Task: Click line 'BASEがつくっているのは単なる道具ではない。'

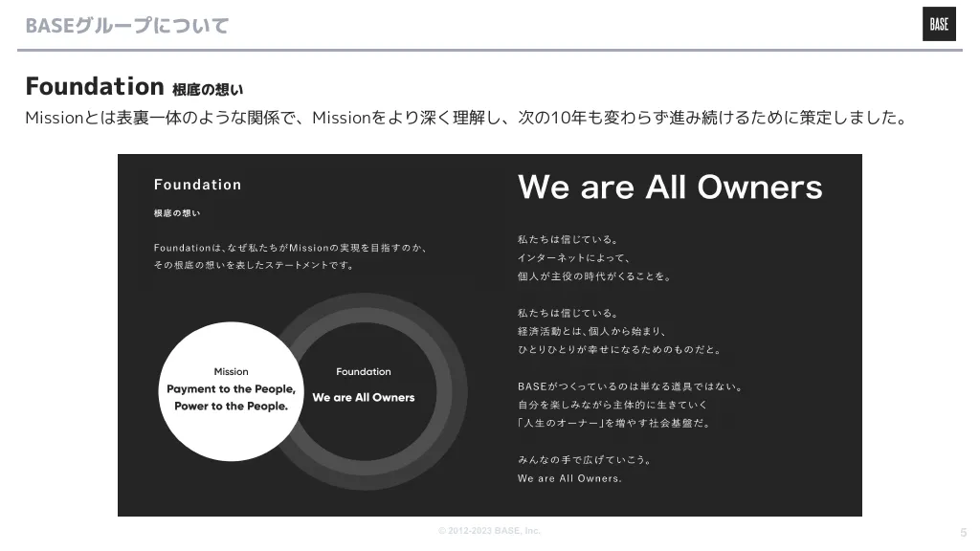Action: click(x=630, y=386)
